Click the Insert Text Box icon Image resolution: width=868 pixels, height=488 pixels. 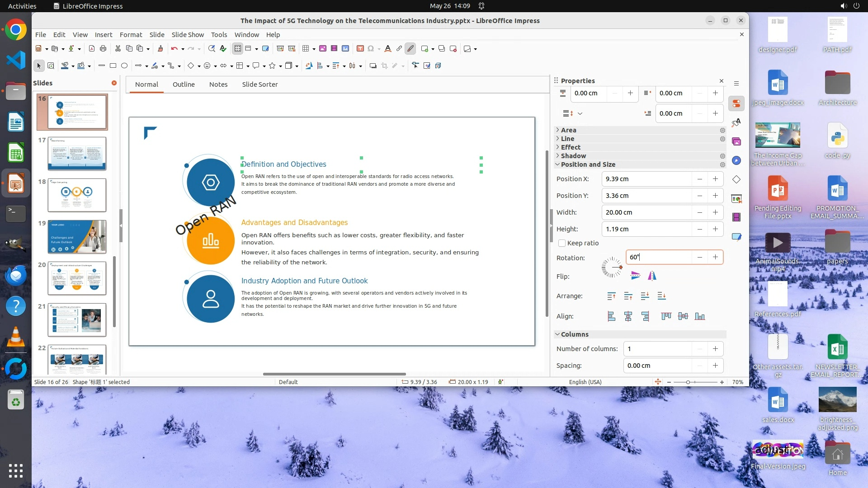[x=360, y=49]
